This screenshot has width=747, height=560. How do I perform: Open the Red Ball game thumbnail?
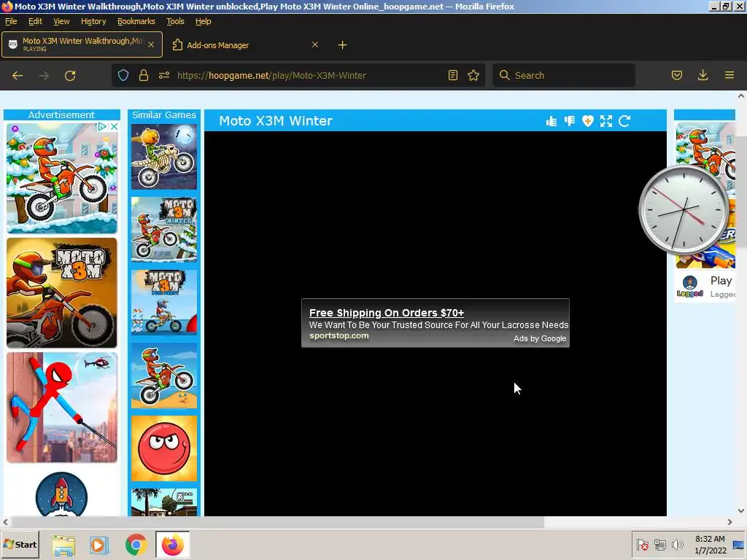click(164, 448)
